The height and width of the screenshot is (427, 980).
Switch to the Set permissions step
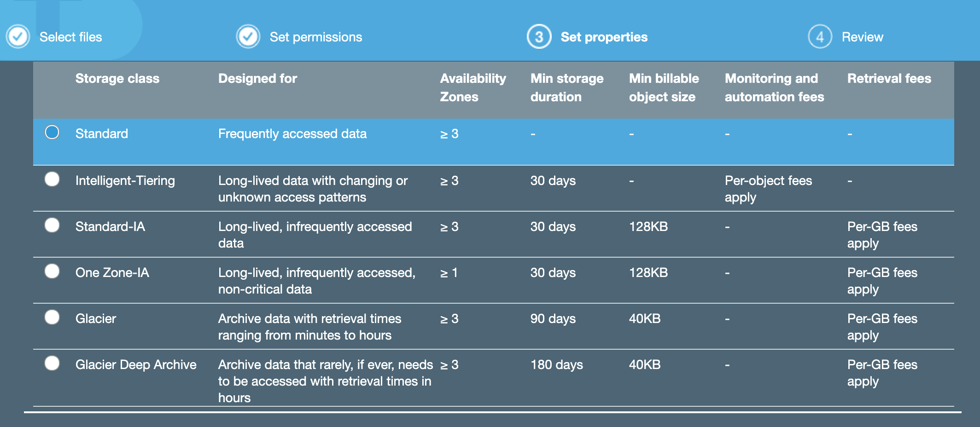pos(315,37)
